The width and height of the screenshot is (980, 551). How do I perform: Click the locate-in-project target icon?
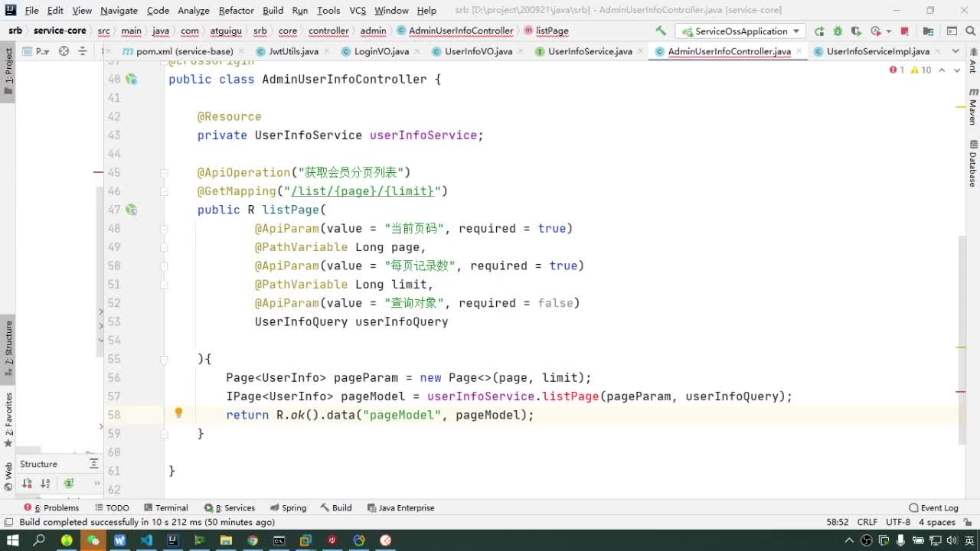(64, 51)
